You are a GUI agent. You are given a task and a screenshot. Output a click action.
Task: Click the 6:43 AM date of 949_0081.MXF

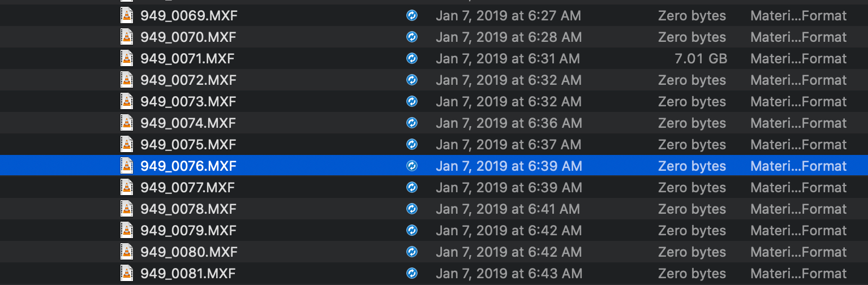[508, 273]
